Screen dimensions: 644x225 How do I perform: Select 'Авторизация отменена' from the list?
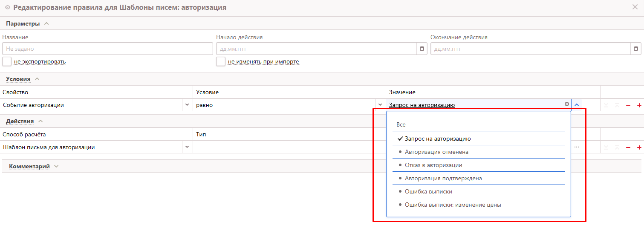point(436,152)
